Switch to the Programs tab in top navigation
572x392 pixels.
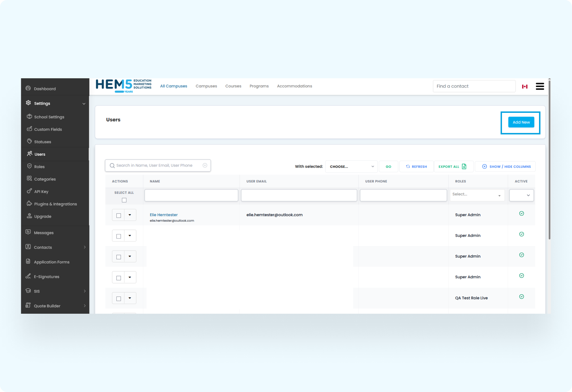tap(259, 86)
